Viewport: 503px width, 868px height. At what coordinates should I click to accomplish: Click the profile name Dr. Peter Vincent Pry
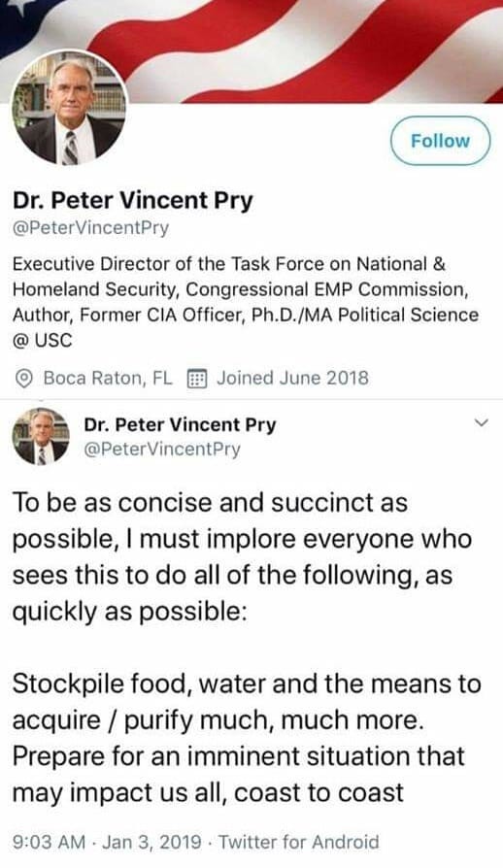[x=133, y=200]
